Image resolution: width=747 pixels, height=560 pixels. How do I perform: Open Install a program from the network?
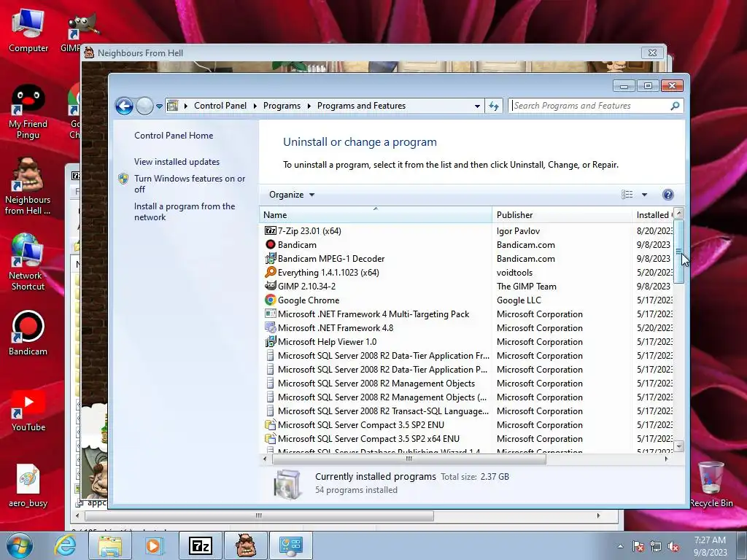click(185, 211)
